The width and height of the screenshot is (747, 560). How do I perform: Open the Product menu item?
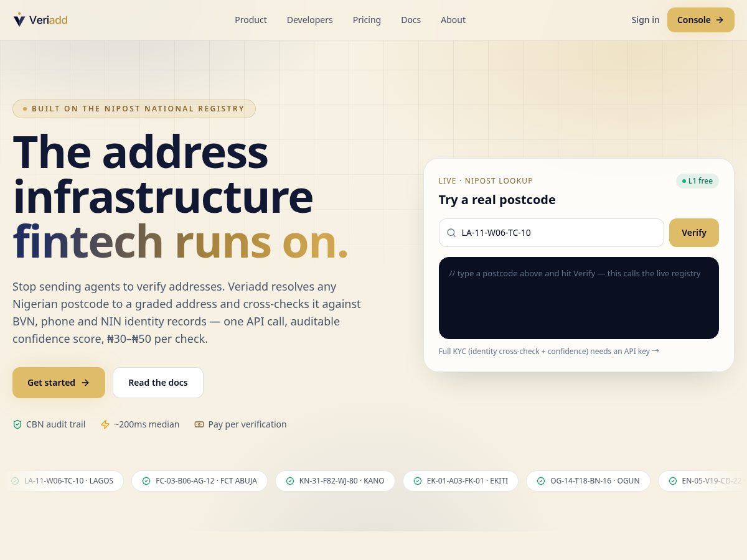coord(251,20)
